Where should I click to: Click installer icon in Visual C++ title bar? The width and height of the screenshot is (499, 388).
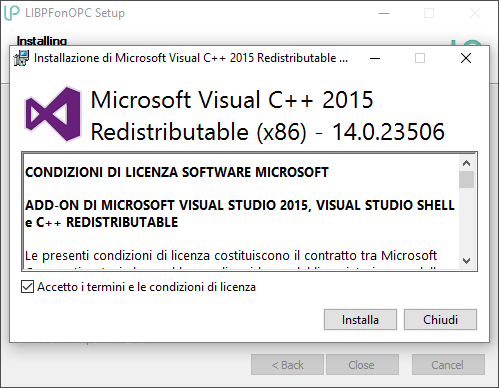tap(21, 58)
